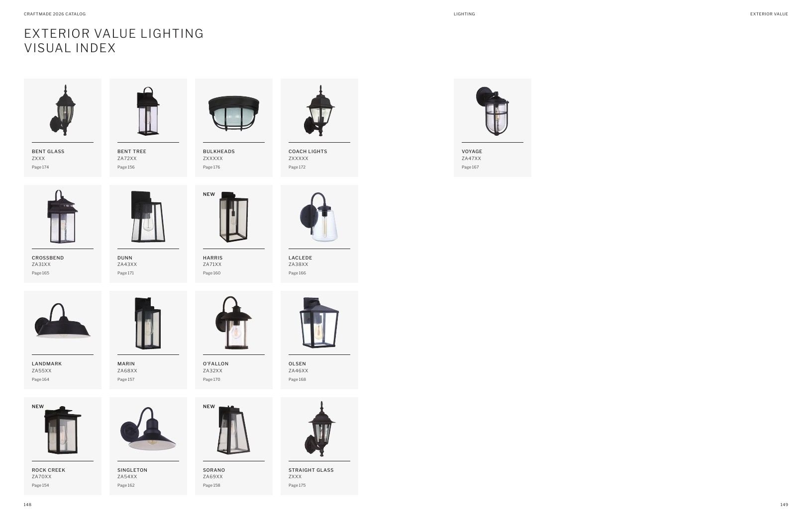The height and width of the screenshot is (519, 812).
Task: Click "Page 162" under Singleton
Action: [126, 485]
